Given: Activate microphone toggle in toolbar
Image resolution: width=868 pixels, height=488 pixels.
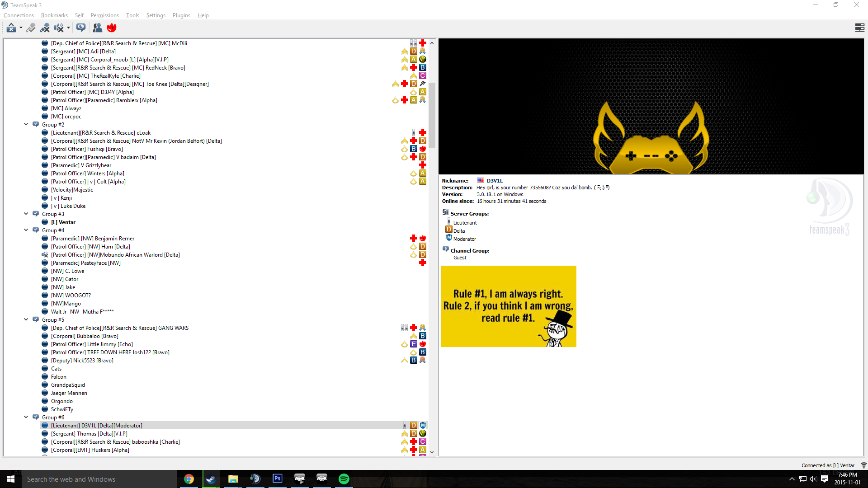Looking at the screenshot, I should (31, 28).
